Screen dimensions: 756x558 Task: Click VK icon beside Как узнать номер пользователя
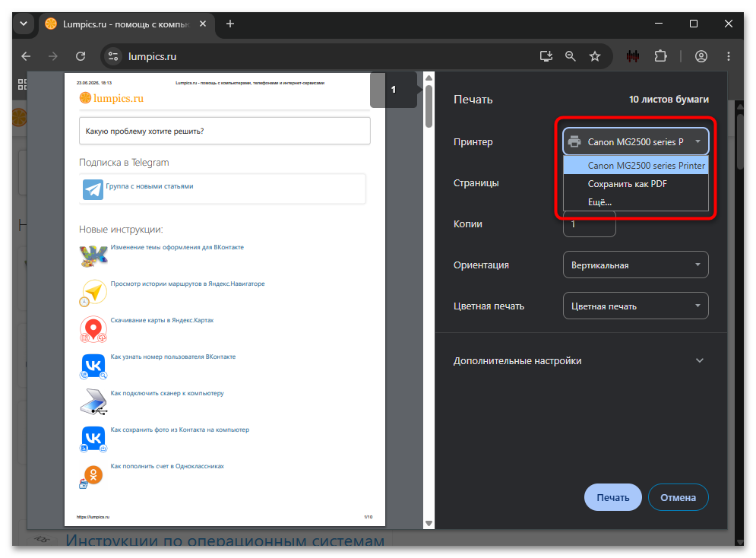(93, 366)
